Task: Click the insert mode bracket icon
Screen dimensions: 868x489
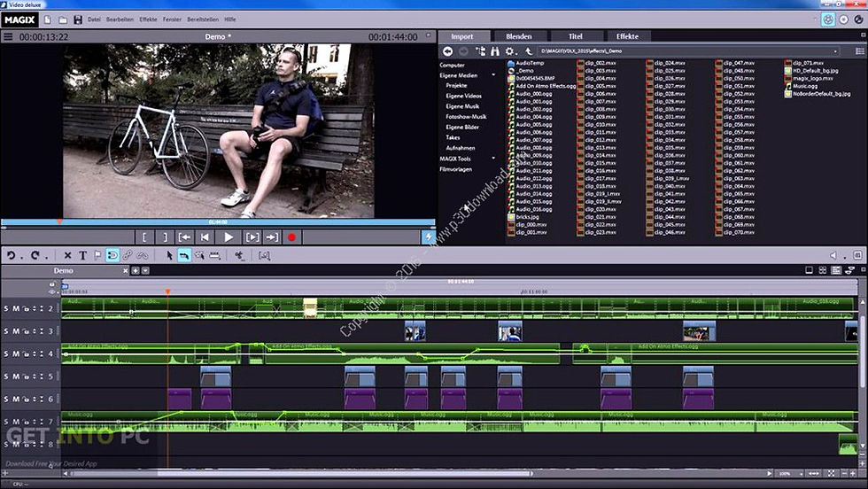Action: coord(264,255)
